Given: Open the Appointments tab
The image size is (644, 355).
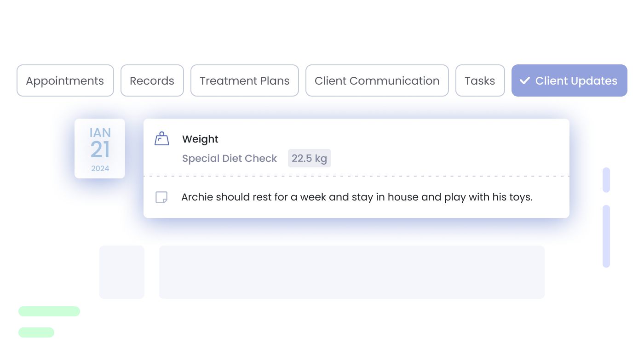Looking at the screenshot, I should point(65,80).
